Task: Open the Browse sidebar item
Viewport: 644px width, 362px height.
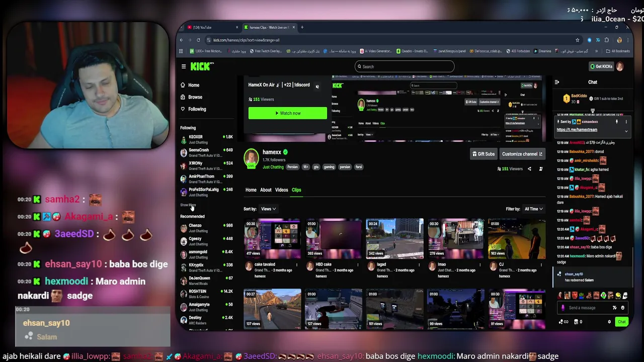Action: click(191, 97)
